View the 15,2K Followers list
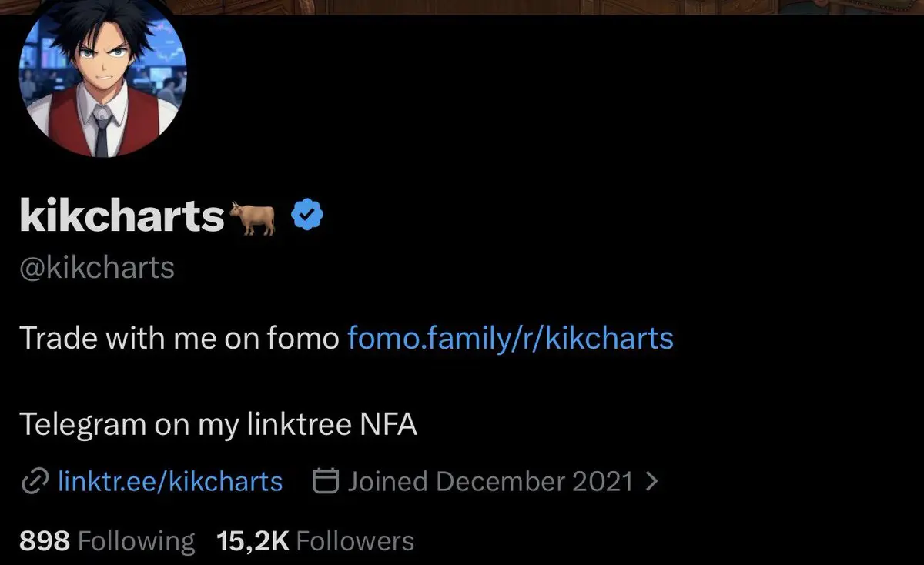Viewport: 924px width, 565px height. (316, 541)
